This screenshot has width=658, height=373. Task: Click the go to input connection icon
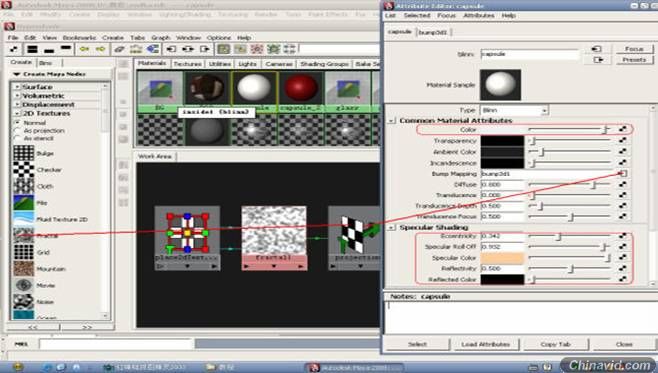(x=596, y=49)
